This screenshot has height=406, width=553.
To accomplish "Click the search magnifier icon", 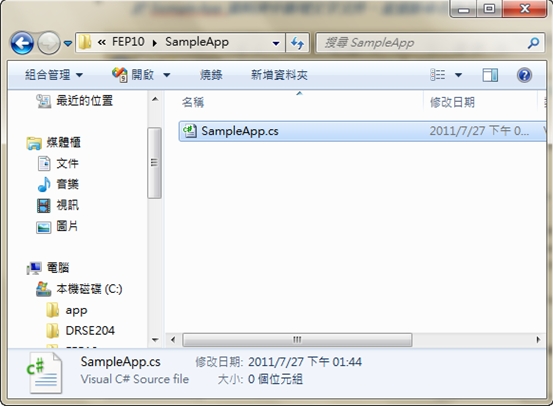I will (533, 43).
